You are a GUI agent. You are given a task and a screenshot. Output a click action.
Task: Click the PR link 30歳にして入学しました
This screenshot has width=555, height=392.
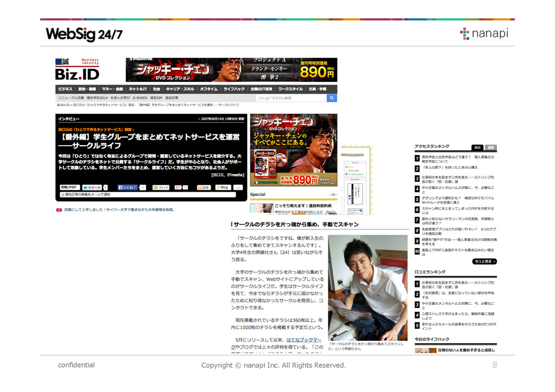coord(119,210)
